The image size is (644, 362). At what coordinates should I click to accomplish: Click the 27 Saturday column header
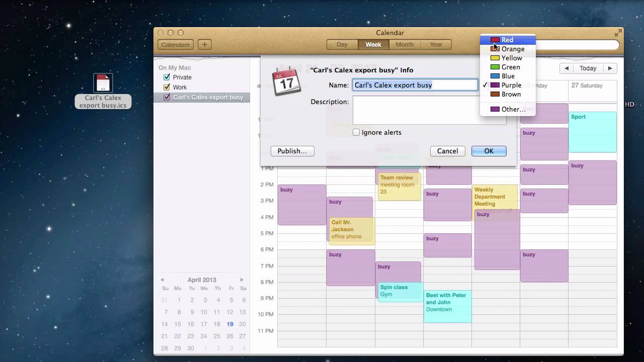pos(587,85)
